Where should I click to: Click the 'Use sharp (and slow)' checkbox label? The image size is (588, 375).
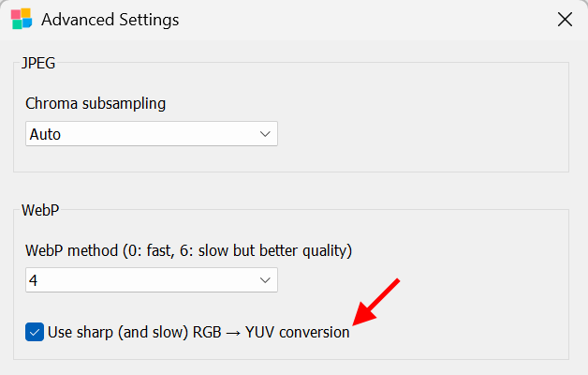click(112, 332)
